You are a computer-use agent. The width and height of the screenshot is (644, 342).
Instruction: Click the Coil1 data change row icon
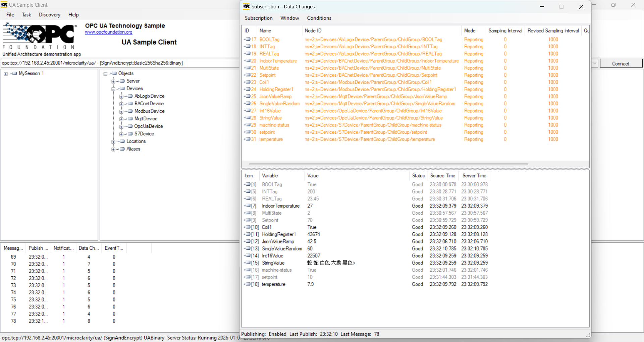248,227
